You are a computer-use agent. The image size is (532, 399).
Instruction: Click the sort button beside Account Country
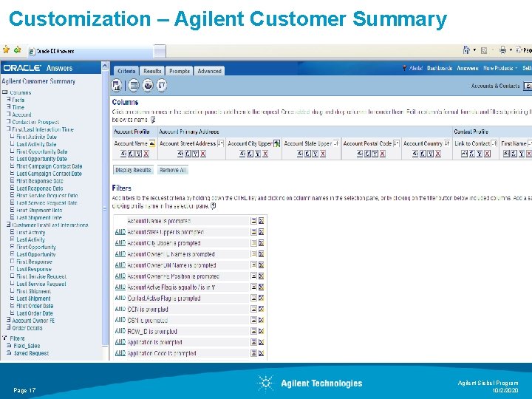(x=447, y=143)
